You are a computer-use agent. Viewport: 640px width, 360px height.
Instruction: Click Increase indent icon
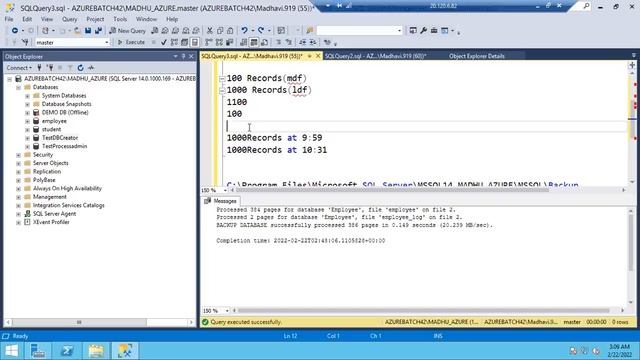click(x=313, y=42)
